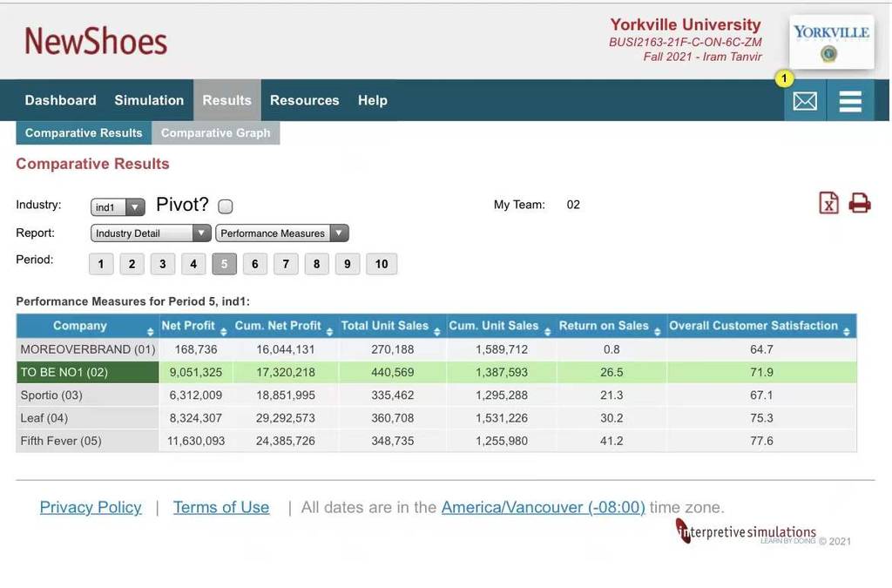892x588 pixels.
Task: Select period 8 button
Action: [316, 264]
